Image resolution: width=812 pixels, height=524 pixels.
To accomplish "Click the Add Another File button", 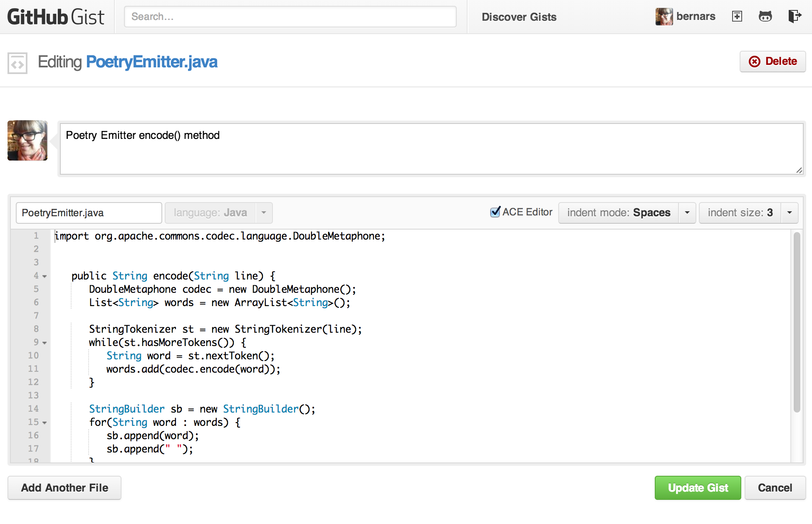I will [x=64, y=488].
